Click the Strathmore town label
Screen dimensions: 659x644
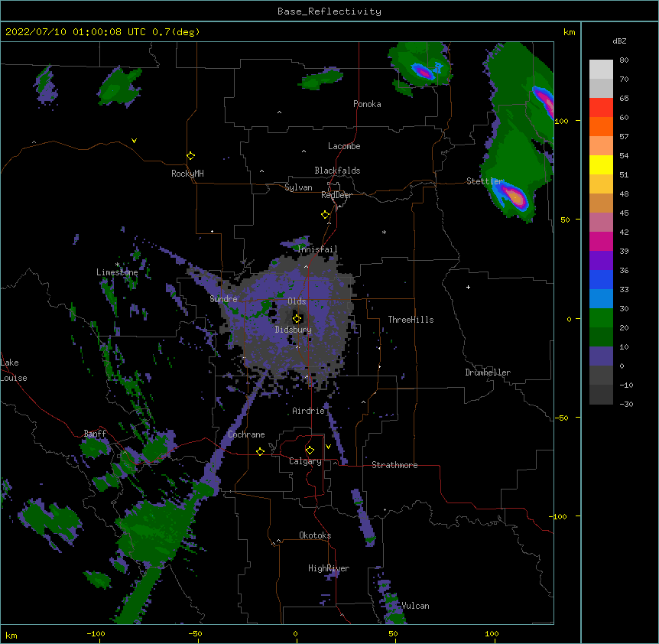click(x=394, y=465)
